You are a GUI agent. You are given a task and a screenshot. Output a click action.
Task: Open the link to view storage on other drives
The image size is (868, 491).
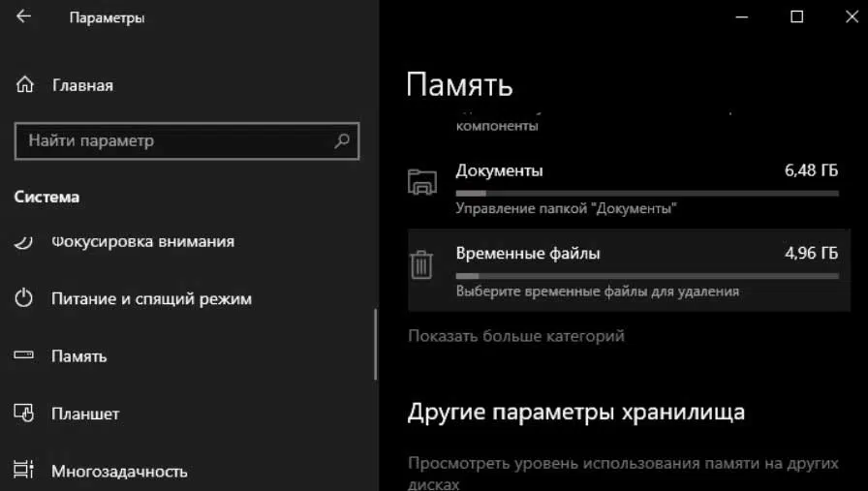623,473
